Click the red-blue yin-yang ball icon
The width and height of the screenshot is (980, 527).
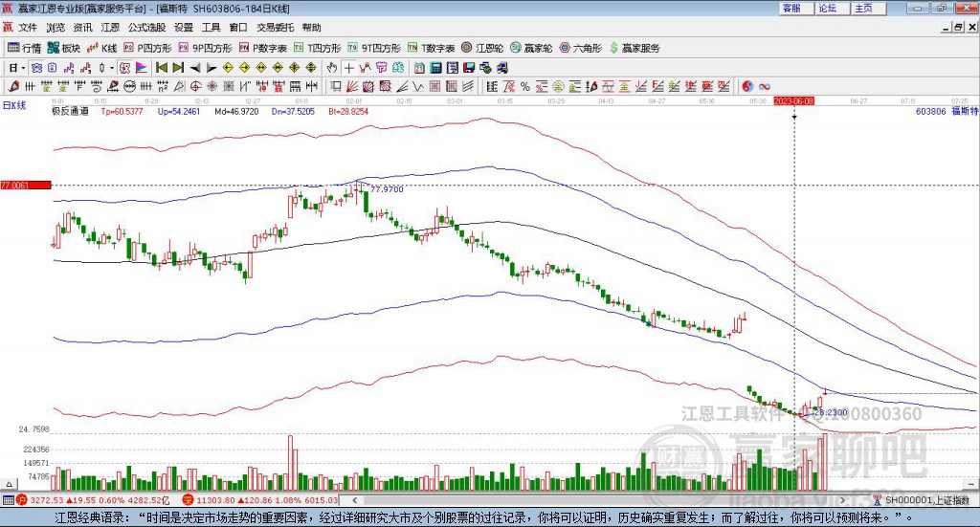point(747,87)
